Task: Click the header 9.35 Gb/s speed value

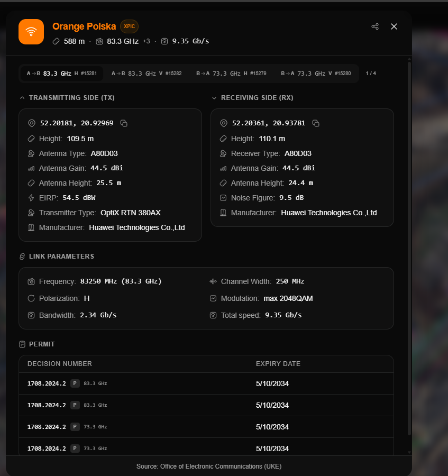Action: [190, 41]
